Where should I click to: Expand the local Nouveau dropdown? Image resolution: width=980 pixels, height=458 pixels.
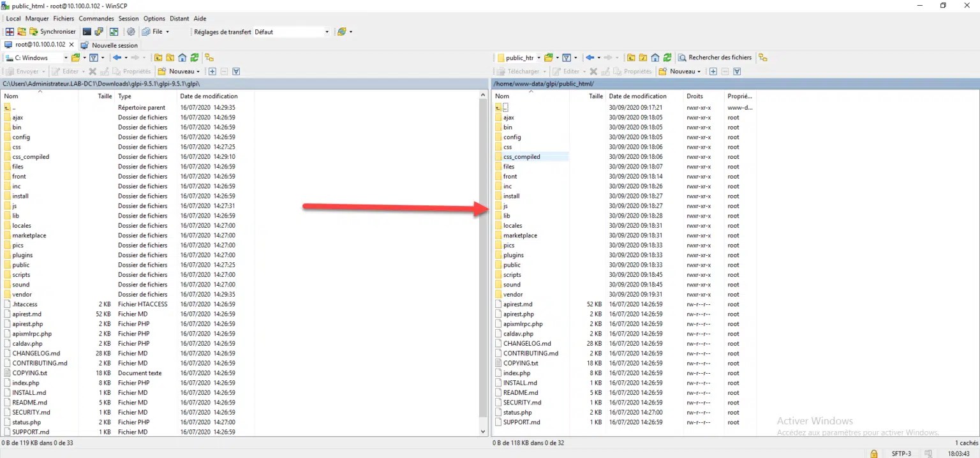tap(198, 71)
